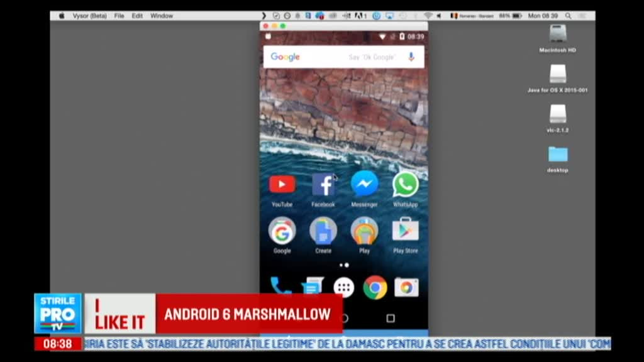
Task: Select the second home screen page dot
Action: tap(347, 265)
